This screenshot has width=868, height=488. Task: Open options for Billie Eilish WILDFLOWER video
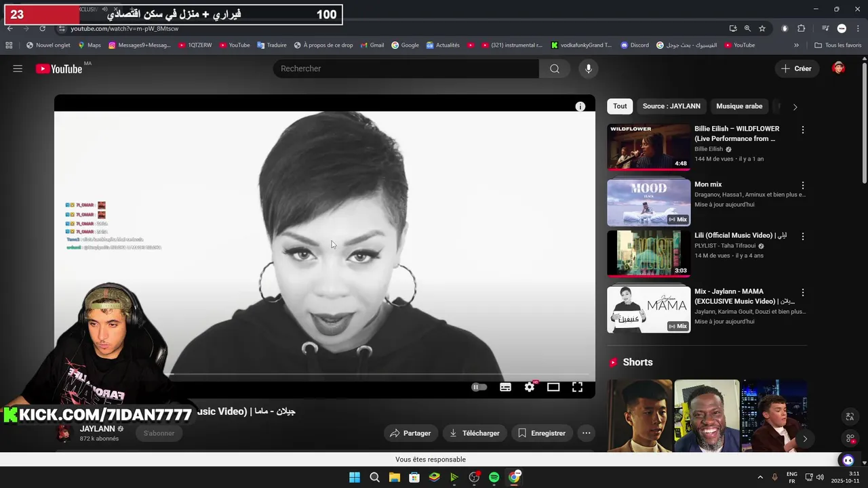tap(803, 129)
